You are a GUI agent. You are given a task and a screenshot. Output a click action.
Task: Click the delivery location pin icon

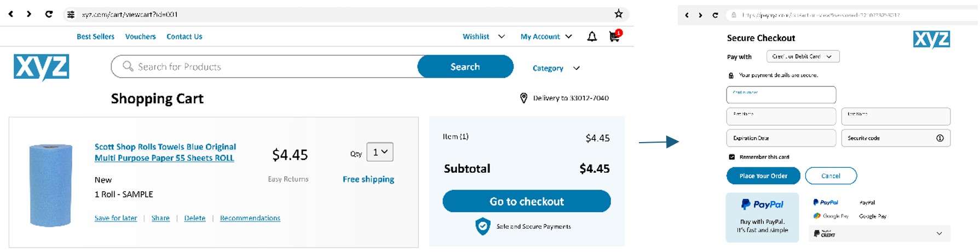523,98
